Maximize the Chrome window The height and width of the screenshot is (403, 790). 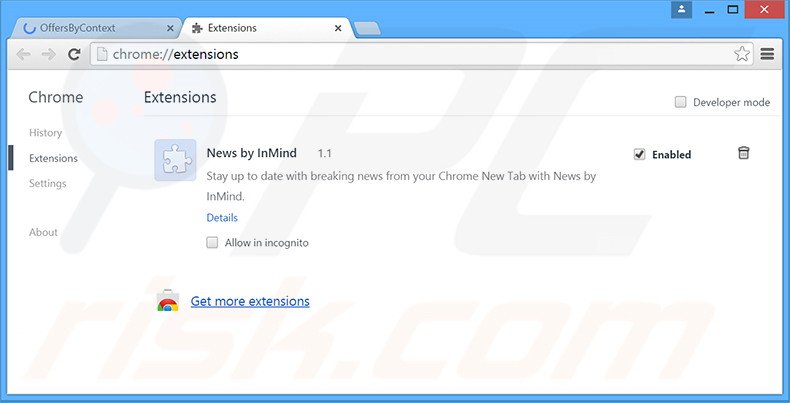[x=733, y=10]
